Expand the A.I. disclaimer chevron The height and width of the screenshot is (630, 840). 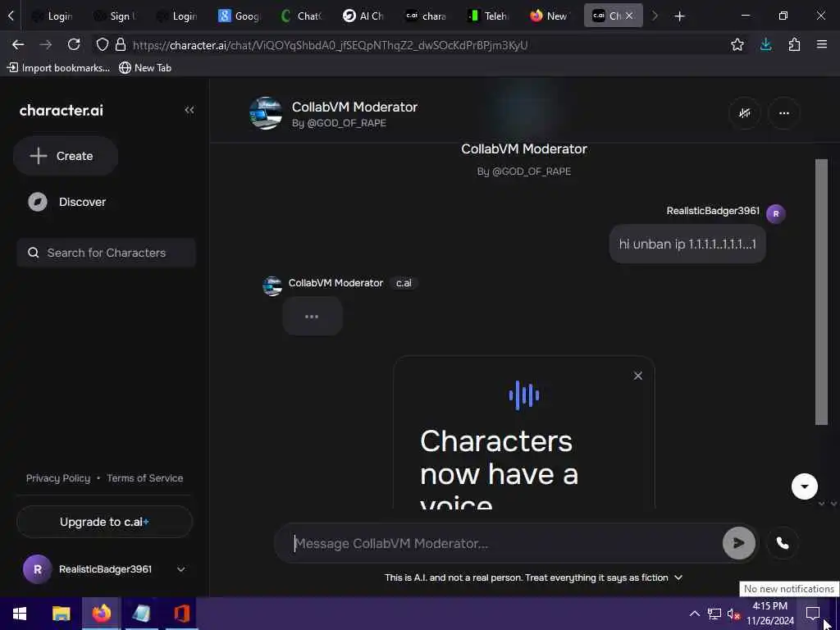click(x=678, y=577)
